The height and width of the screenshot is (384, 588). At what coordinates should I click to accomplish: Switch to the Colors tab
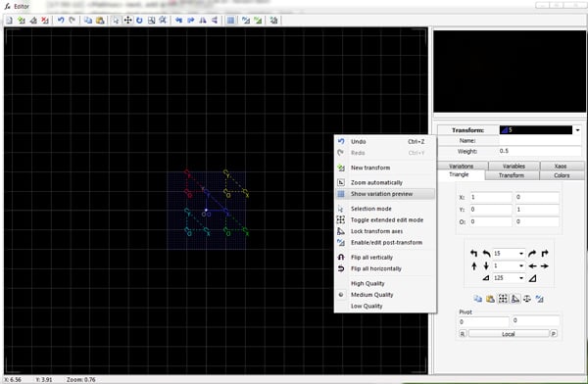click(x=562, y=175)
